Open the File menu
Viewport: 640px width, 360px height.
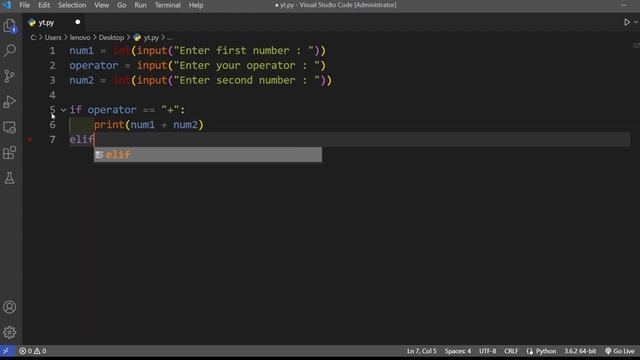tap(24, 5)
